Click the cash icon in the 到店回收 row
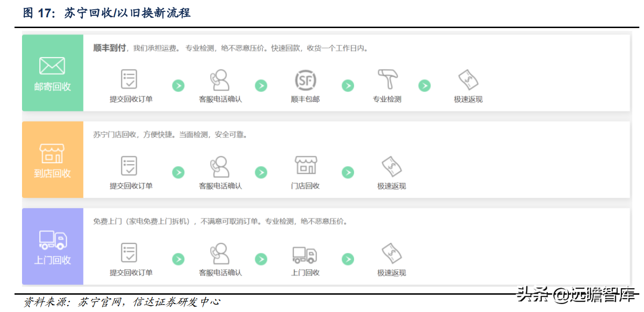The width and height of the screenshot is (644, 312). coord(392,167)
